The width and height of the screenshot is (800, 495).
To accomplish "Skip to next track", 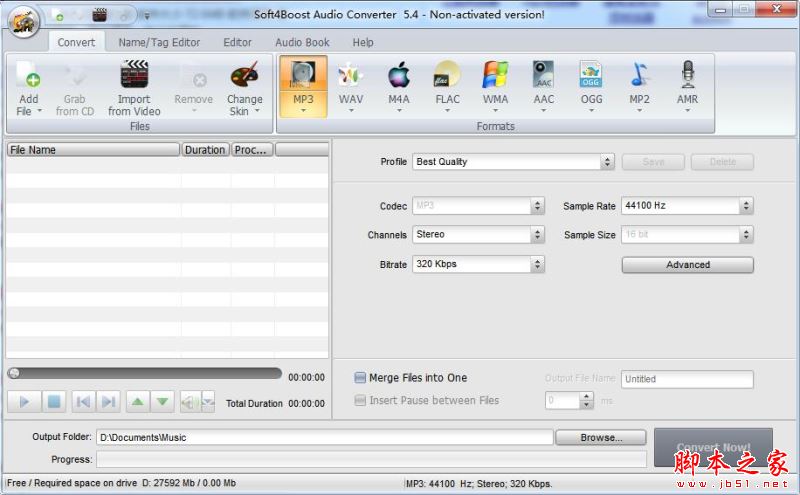I will [108, 402].
